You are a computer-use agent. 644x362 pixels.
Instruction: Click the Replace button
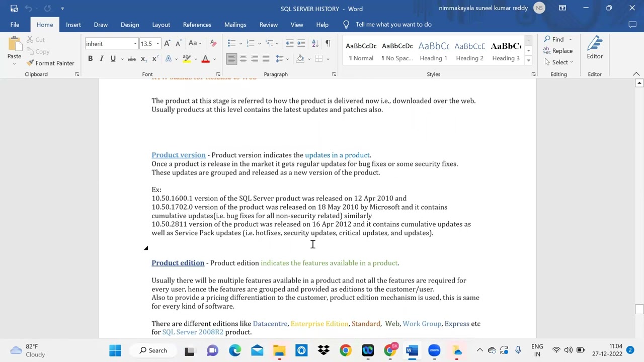coord(558,51)
